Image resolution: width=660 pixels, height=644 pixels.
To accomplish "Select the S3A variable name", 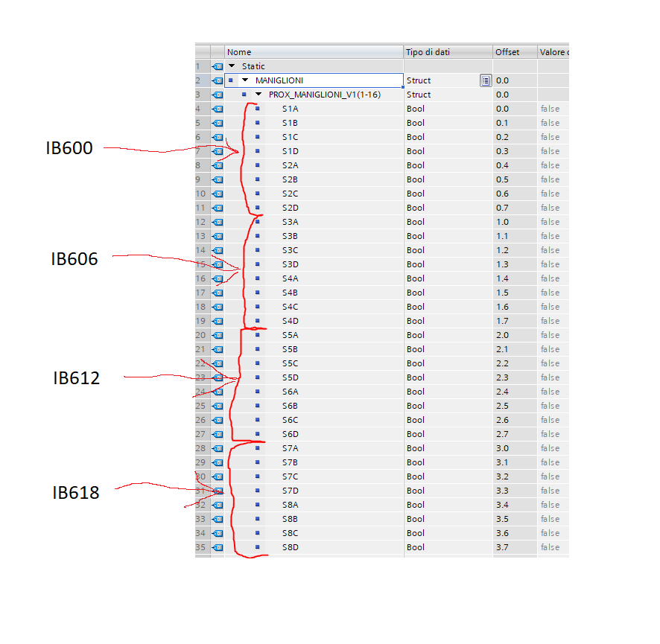I will click(290, 222).
